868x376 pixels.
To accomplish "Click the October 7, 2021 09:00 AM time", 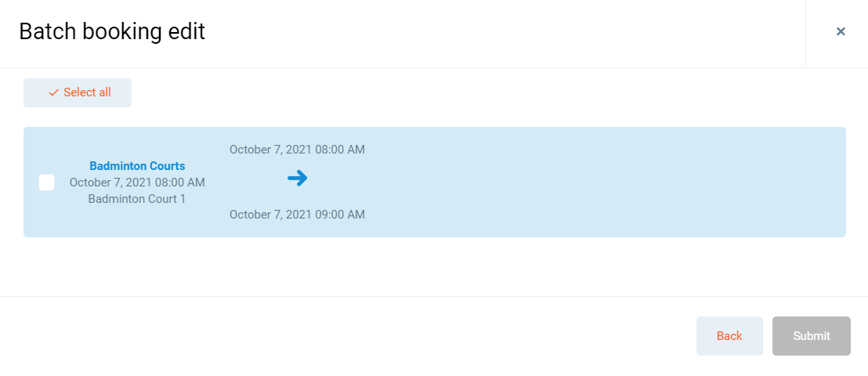I will [x=297, y=215].
